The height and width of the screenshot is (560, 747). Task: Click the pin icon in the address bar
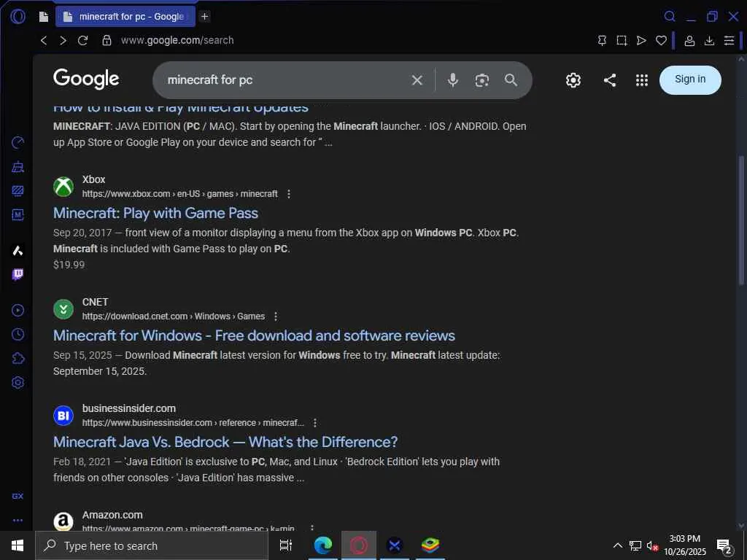(602, 41)
